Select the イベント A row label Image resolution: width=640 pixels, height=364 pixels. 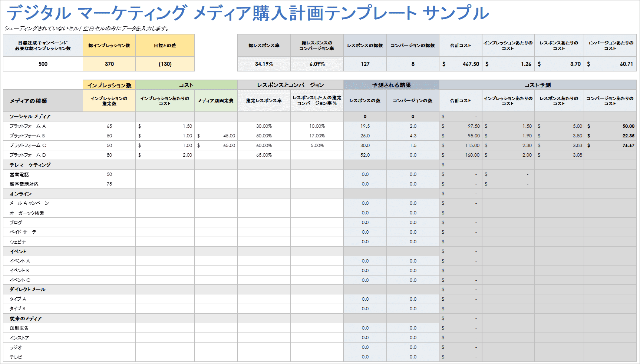coord(20,261)
